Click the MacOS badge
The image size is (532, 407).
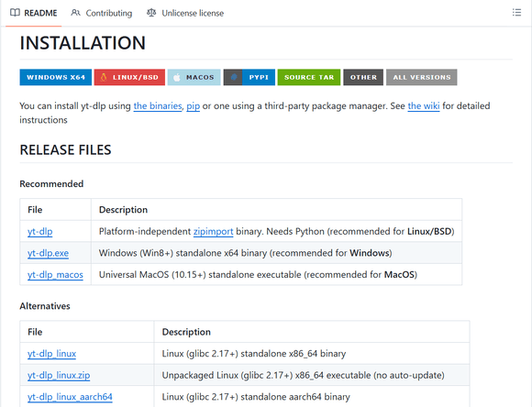(x=194, y=77)
